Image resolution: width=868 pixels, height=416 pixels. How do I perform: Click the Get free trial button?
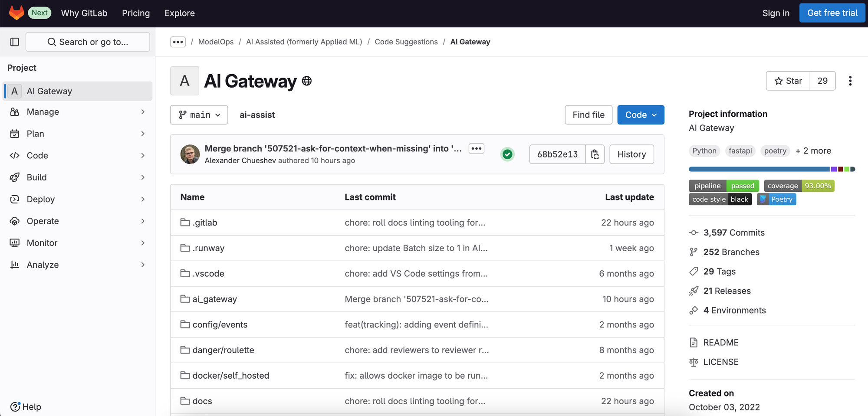click(x=832, y=13)
